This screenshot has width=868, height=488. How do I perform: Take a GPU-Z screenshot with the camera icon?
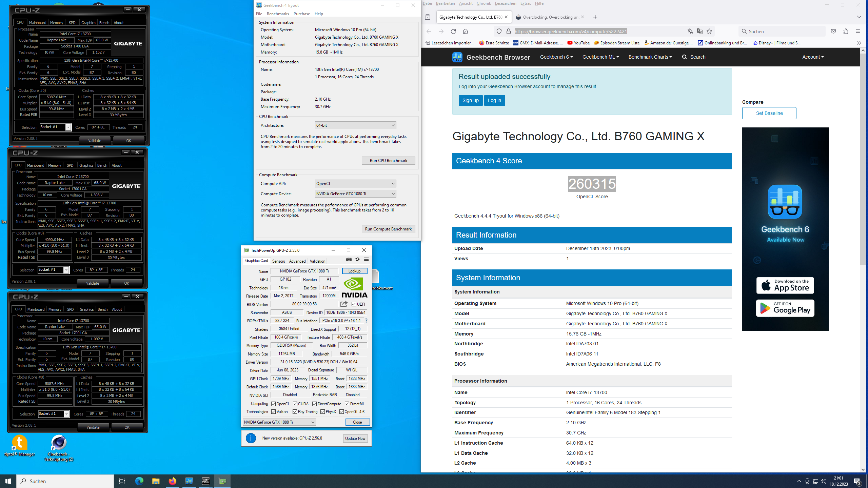349,259
